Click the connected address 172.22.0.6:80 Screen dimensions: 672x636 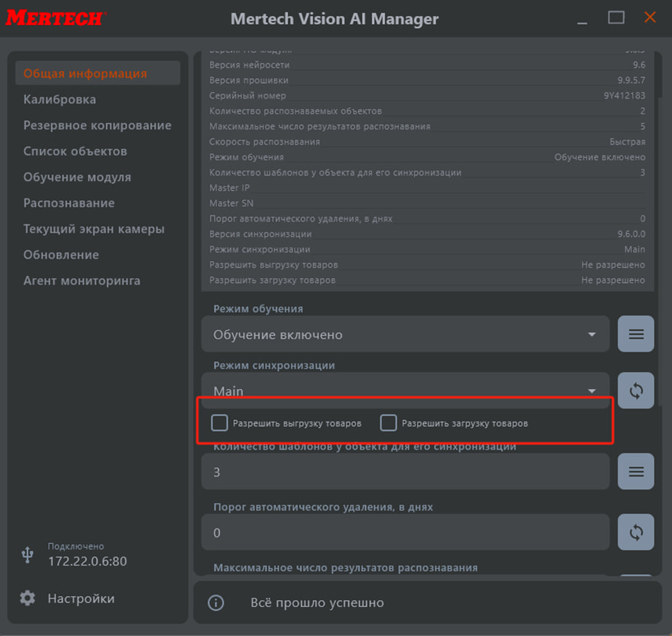[x=87, y=561]
